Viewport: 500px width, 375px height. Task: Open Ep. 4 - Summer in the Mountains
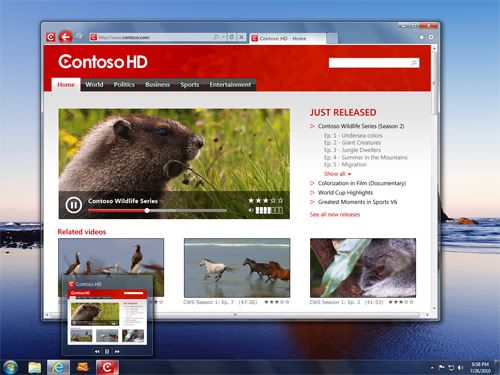tap(365, 157)
